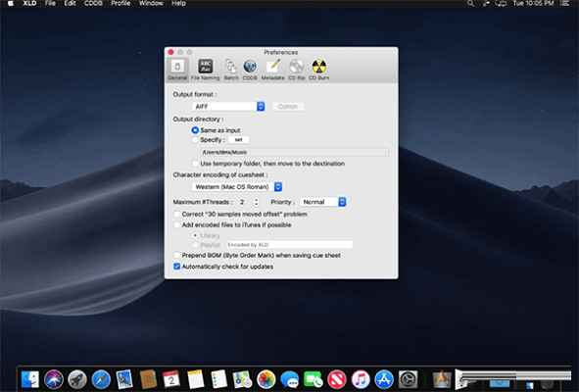Open Launchpad rocket icon in dock
Screen dimensions: 579x392
tap(77, 379)
